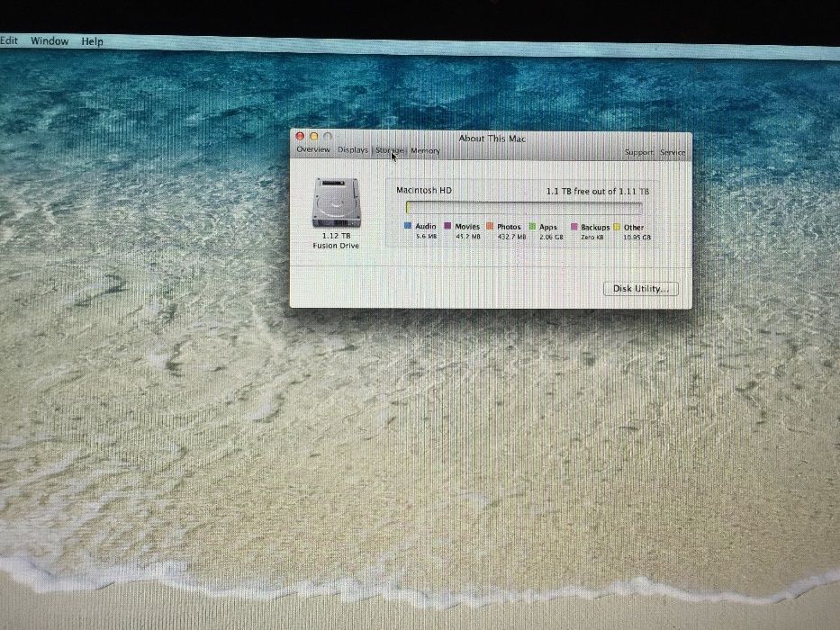This screenshot has height=630, width=840.
Task: Click the About This Mac title bar text
Action: click(492, 139)
